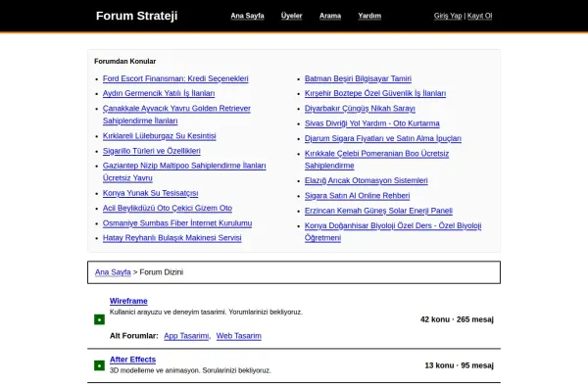Screen dimensions: 588x387
Task: Open Diyarbakır Çüngüş Nikah Sarayı topic
Action: [x=360, y=109]
